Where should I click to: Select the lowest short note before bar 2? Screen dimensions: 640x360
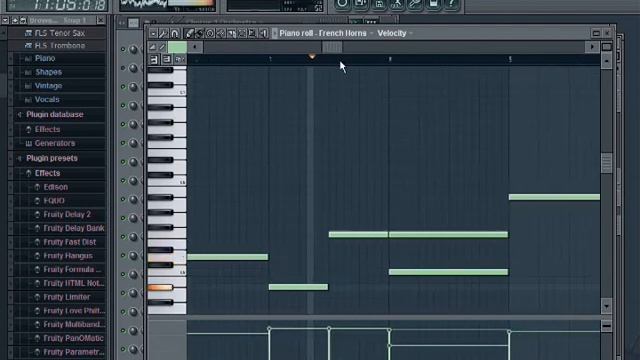(298, 287)
